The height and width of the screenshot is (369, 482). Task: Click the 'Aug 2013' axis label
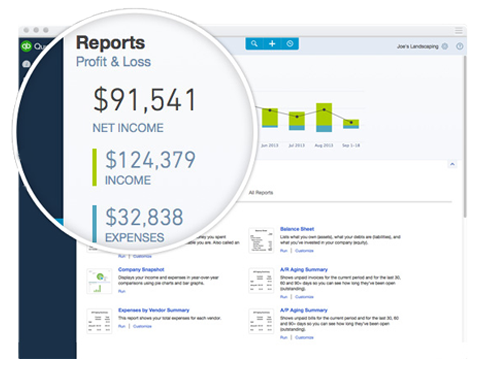pyautogui.click(x=324, y=145)
